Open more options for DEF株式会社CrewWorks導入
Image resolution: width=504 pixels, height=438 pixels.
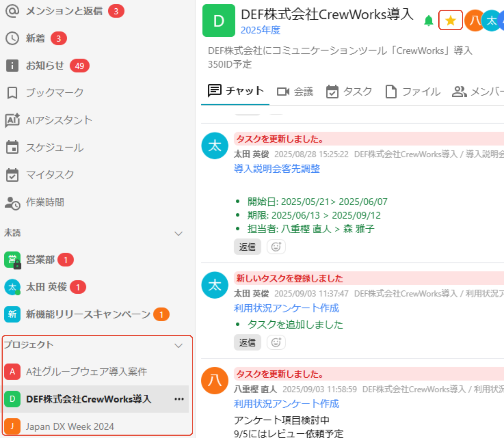coord(179,399)
